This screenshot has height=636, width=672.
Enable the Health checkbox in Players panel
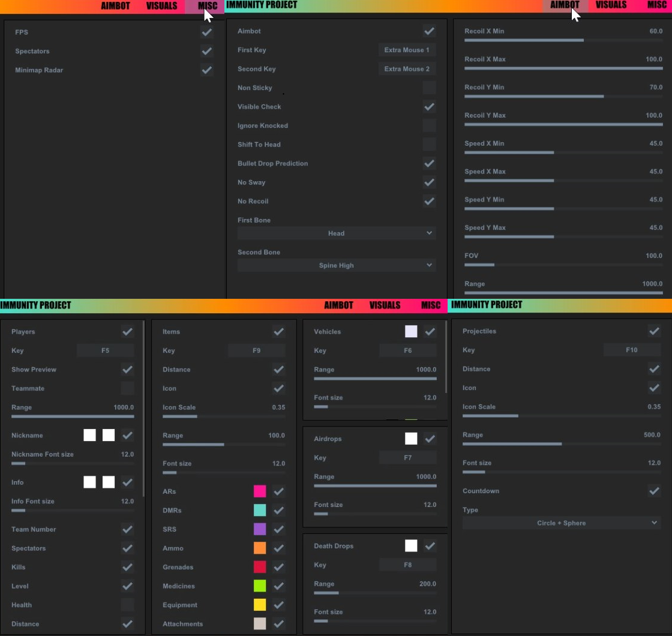pos(127,605)
